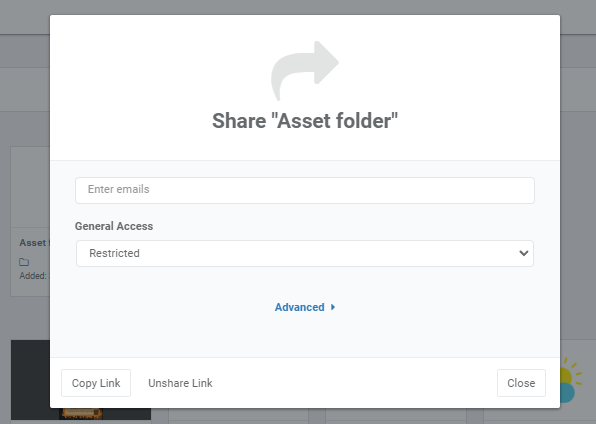Click the folder icon behind the dialog
Viewport: 596px width, 424px height.
[24, 262]
